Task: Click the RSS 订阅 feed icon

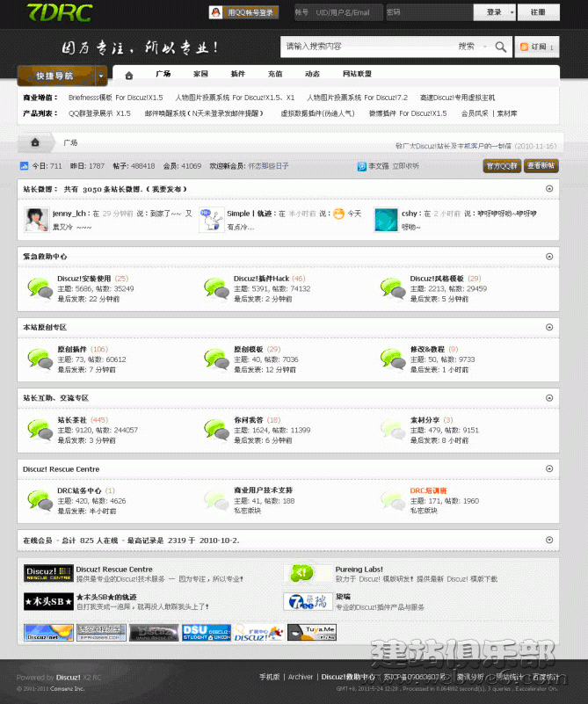Action: (524, 47)
